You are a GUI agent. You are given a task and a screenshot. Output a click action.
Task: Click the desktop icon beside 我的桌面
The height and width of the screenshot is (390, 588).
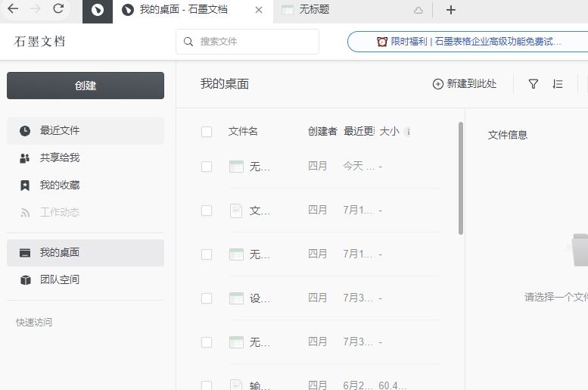tap(25, 253)
